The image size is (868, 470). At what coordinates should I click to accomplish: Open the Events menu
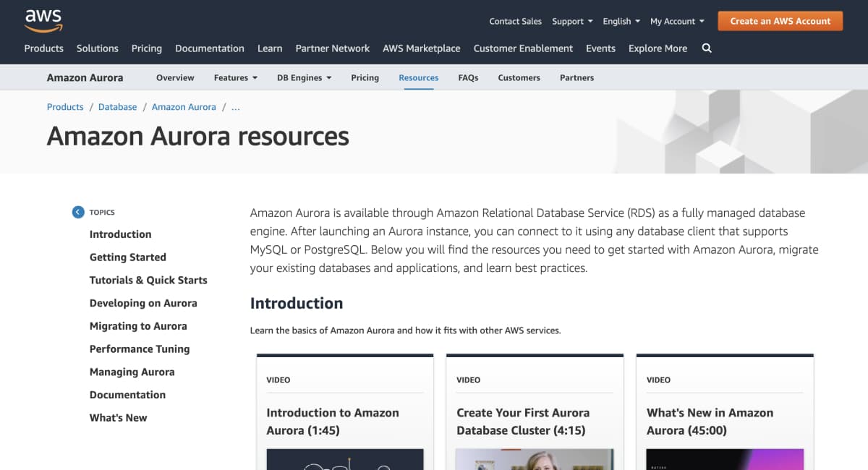(x=600, y=48)
